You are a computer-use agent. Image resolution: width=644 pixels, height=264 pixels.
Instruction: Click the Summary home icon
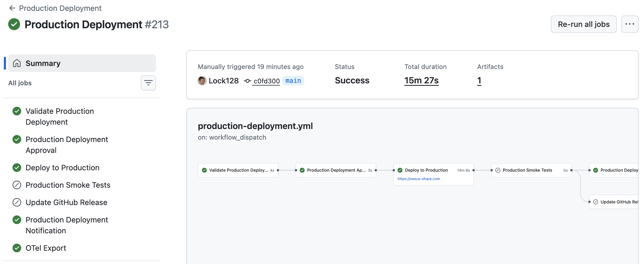17,63
